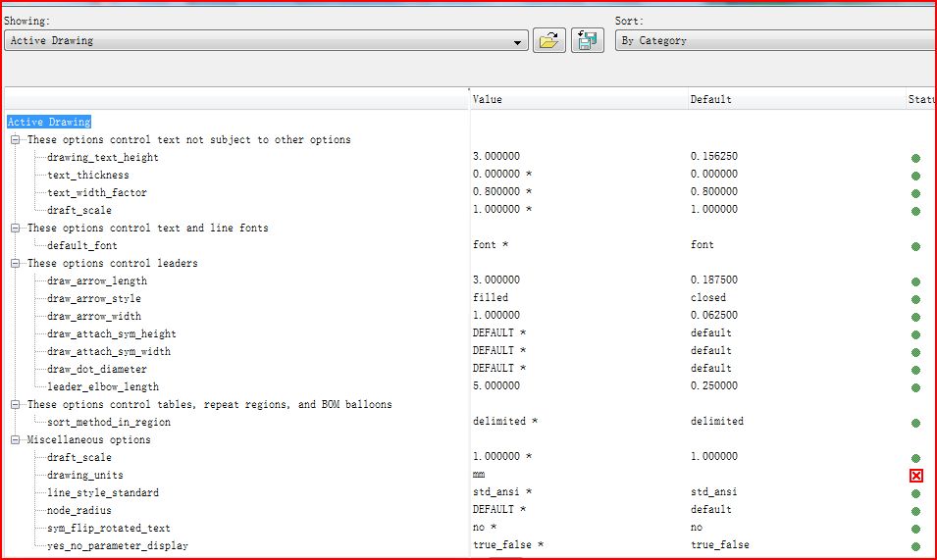Viewport: 937px width, 560px height.
Task: Click the green status dot for node_radius
Action: tap(916, 512)
